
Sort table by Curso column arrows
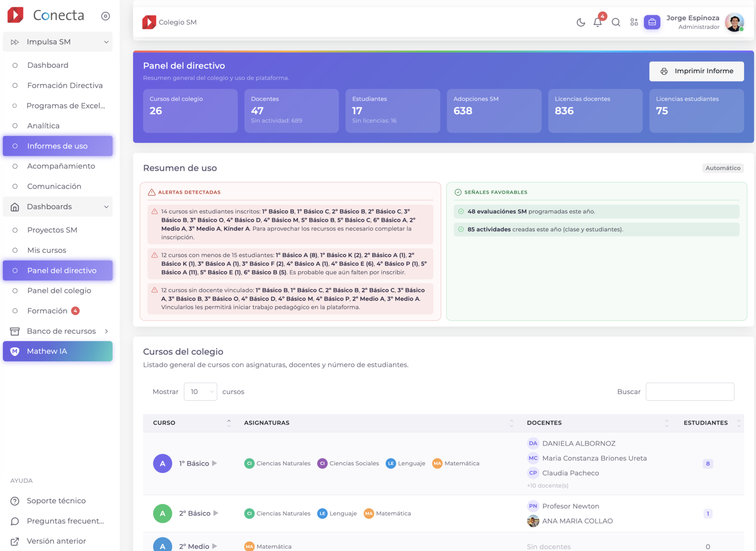[x=229, y=423]
